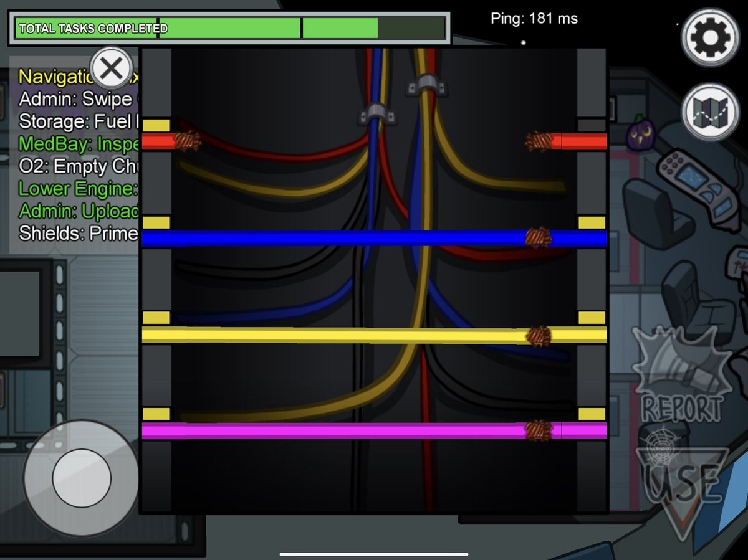Click the magenta wire's copper connector
The image size is (748, 560).
coord(539,430)
